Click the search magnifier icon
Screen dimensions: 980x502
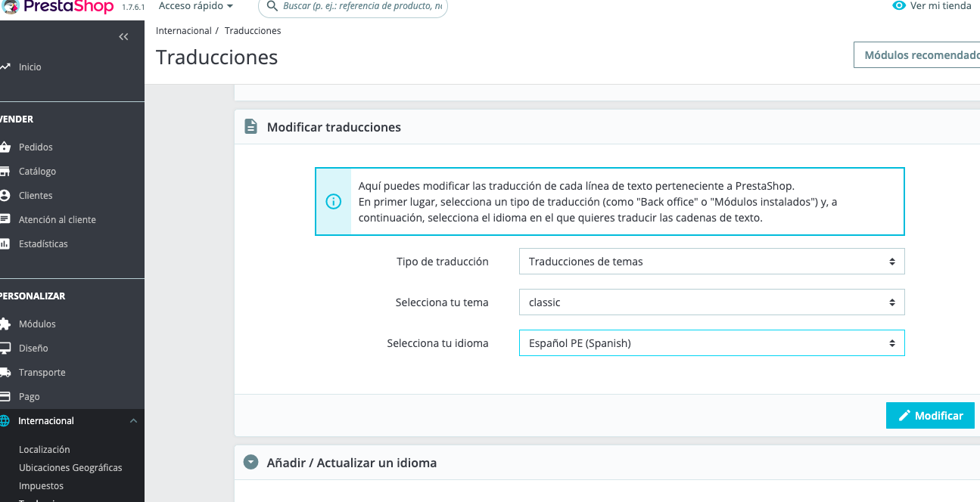(x=272, y=6)
